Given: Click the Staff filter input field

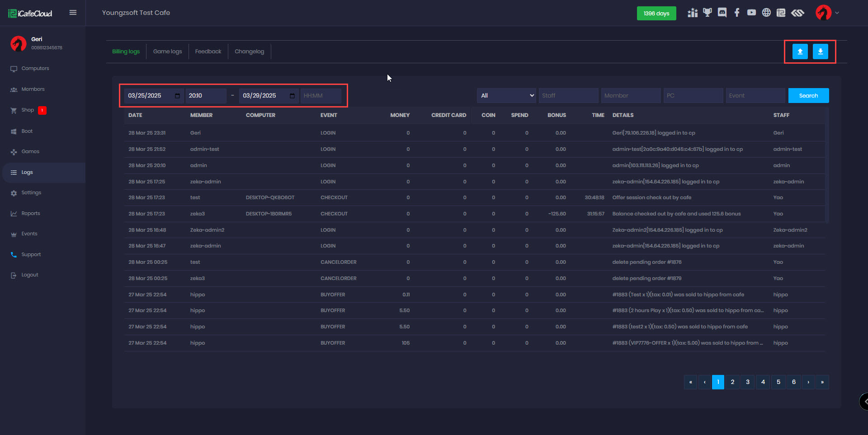Looking at the screenshot, I should 568,96.
